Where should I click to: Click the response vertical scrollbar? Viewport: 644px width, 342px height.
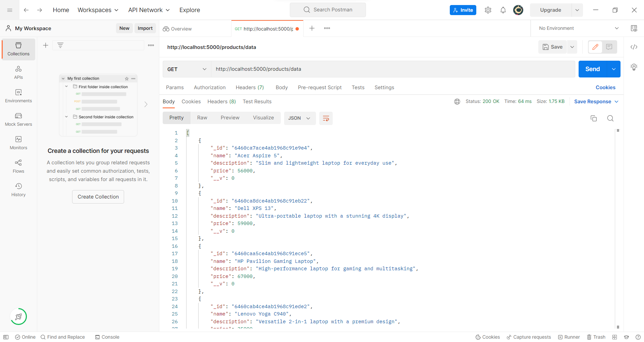618,229
